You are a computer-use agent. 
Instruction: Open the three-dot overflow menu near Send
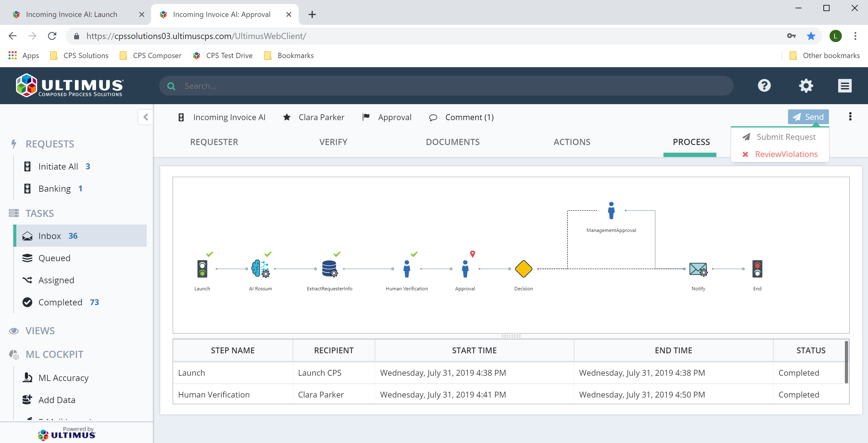[851, 116]
